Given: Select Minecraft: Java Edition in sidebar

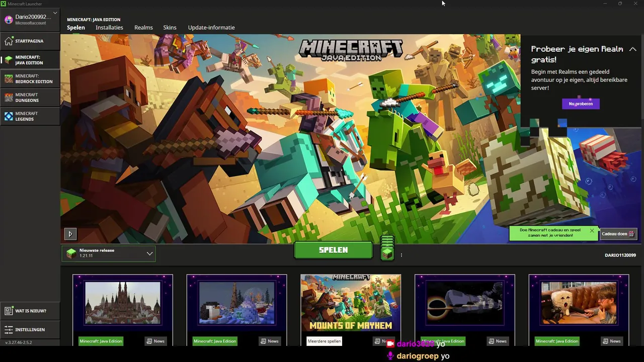Looking at the screenshot, I should pos(30,60).
